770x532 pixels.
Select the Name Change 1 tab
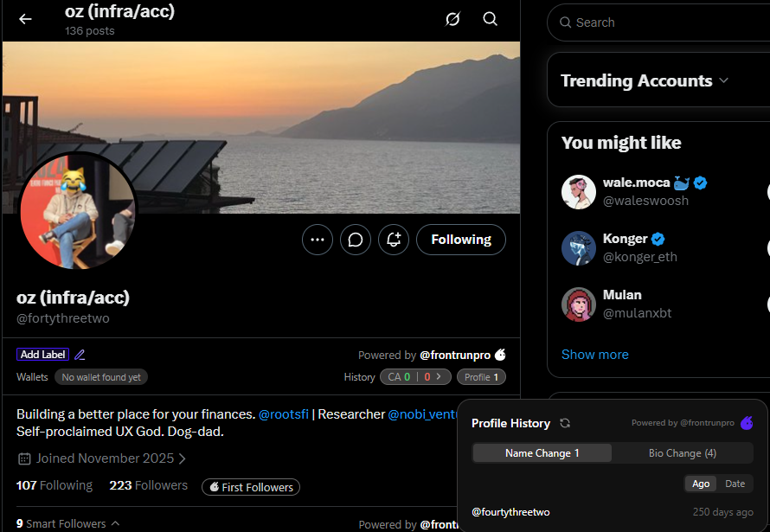[x=542, y=453]
